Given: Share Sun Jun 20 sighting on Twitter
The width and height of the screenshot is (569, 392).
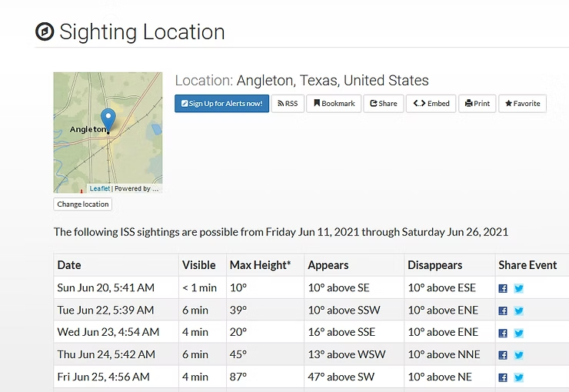Looking at the screenshot, I should click(519, 288).
